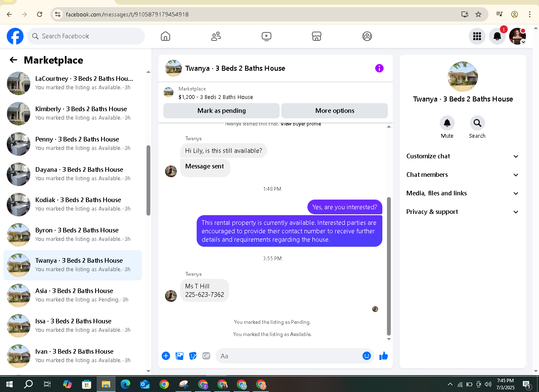Open more actions plus icon in composer
Image resolution: width=539 pixels, height=392 pixels.
click(x=166, y=356)
